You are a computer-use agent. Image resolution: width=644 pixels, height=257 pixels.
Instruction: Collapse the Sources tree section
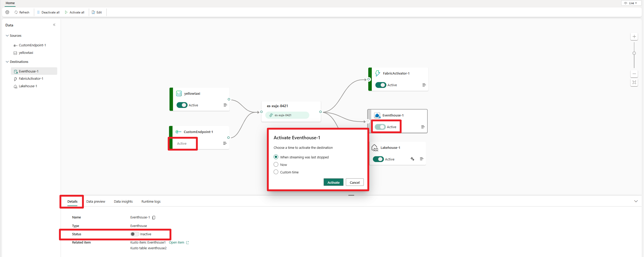point(7,35)
